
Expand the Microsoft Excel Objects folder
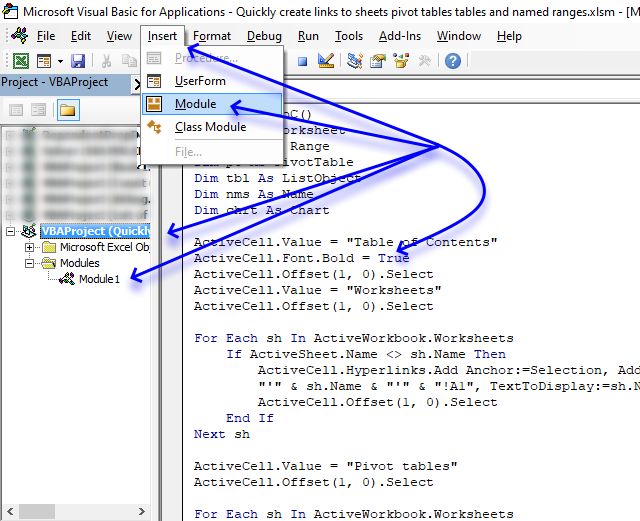29,247
